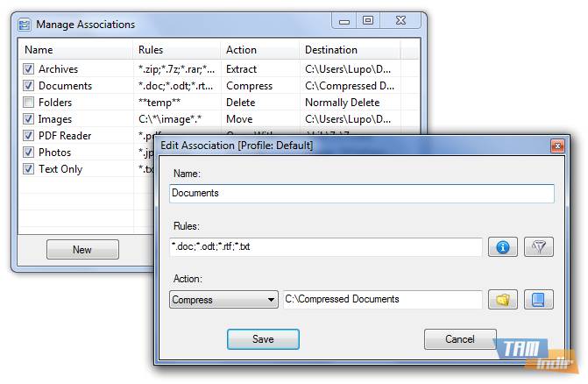Screen dimensions: 588x384
Task: Open the rules filter funnel icon
Action: (x=539, y=247)
